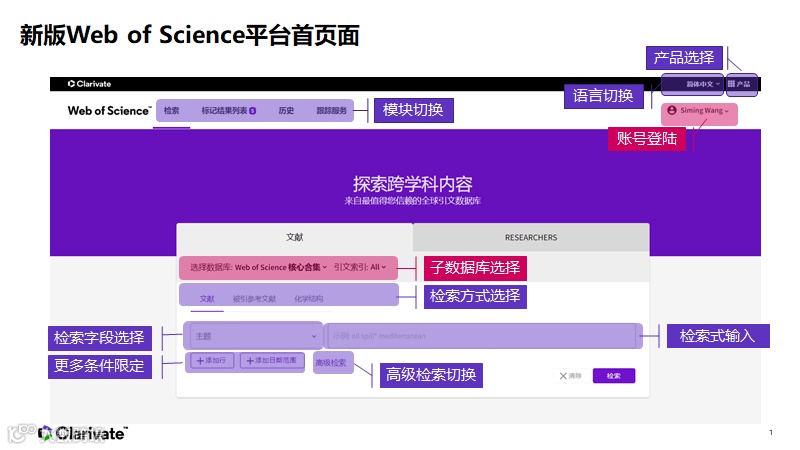This screenshot has height=450, width=800.
Task: Select the 检索 navigation tab
Action: pos(171,111)
